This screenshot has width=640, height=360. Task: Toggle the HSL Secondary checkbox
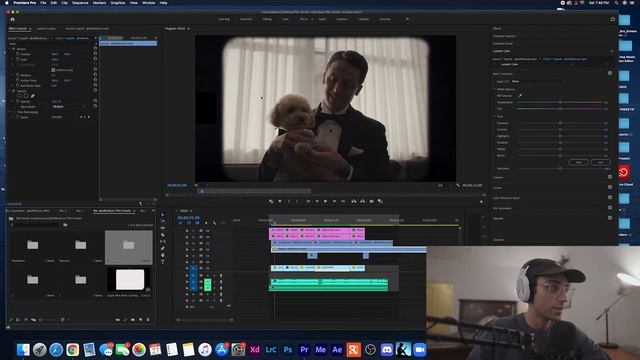coord(610,208)
